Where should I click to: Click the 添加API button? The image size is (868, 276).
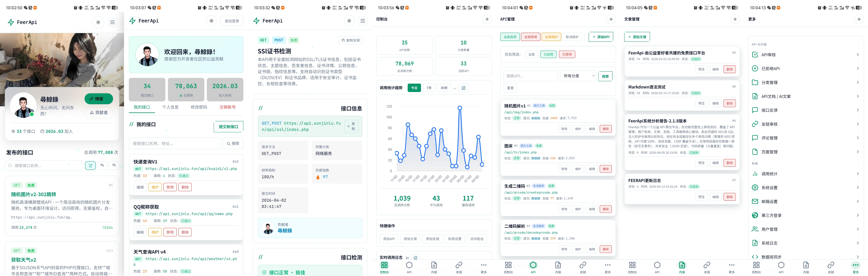[601, 37]
